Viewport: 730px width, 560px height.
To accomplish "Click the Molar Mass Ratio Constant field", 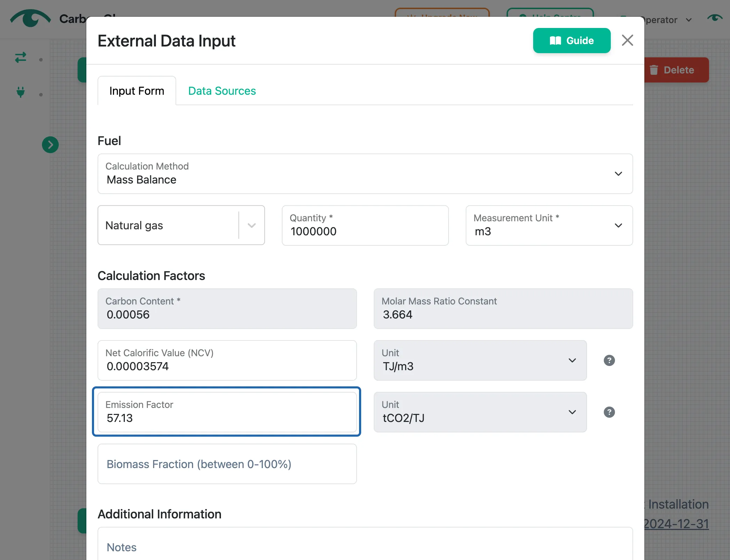I will pos(503,309).
